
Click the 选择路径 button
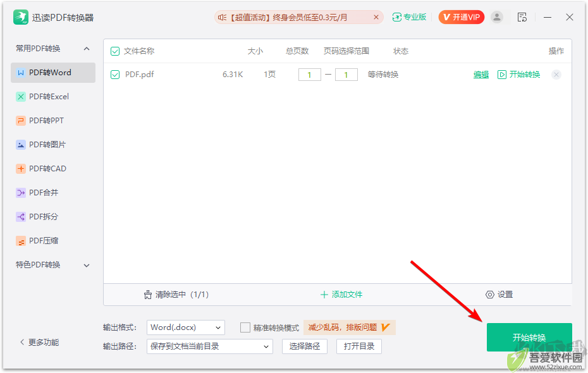(x=305, y=346)
